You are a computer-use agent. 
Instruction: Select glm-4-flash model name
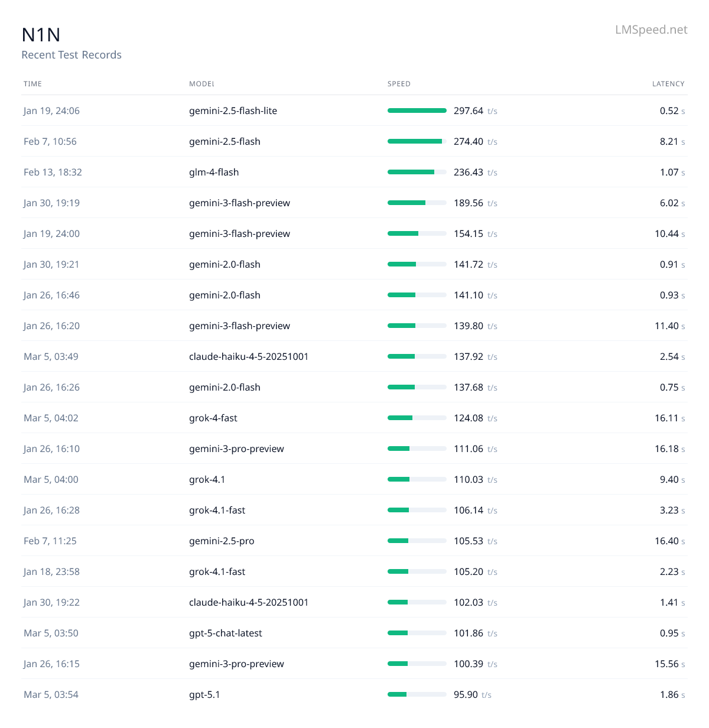tap(214, 172)
